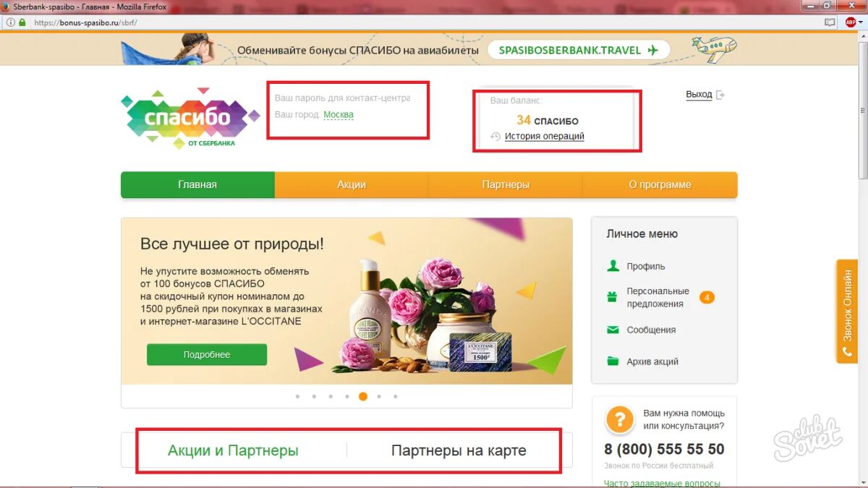Open the city selector Москва
The image size is (868, 488).
coord(339,115)
